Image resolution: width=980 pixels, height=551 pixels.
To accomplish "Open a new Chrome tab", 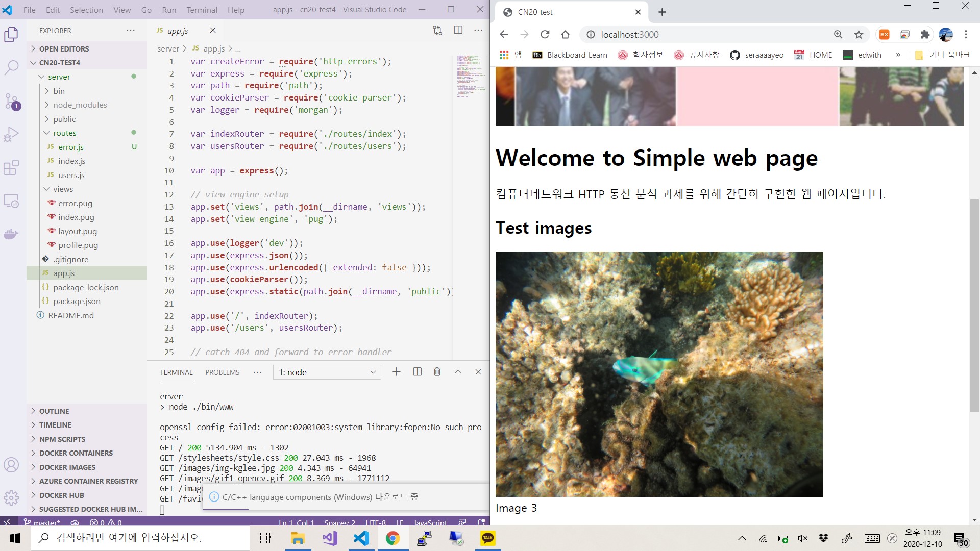I will point(662,11).
